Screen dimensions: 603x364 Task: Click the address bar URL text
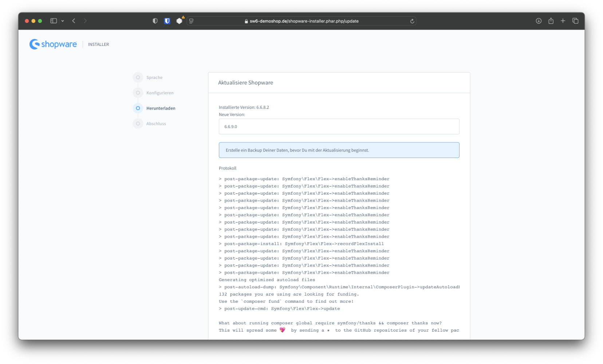(x=304, y=21)
